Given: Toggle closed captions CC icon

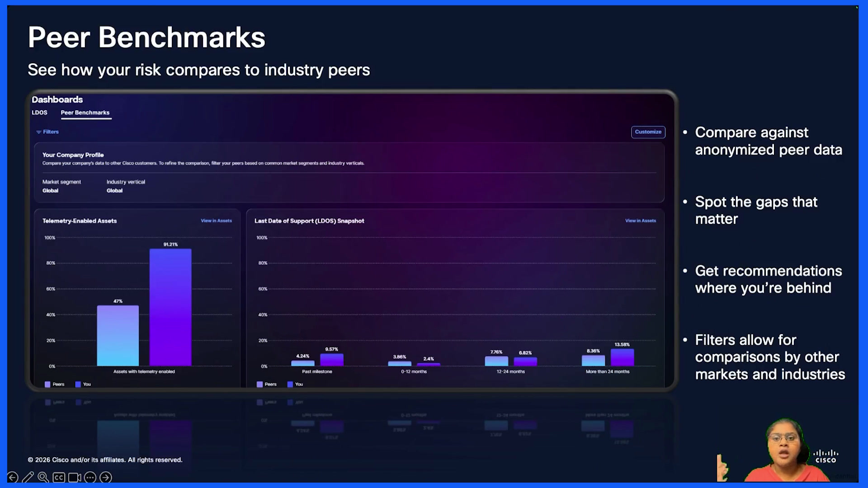Looking at the screenshot, I should click(x=59, y=477).
